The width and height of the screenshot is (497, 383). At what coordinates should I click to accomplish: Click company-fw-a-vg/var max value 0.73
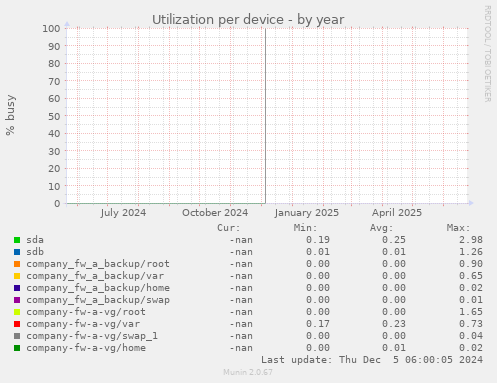471,324
